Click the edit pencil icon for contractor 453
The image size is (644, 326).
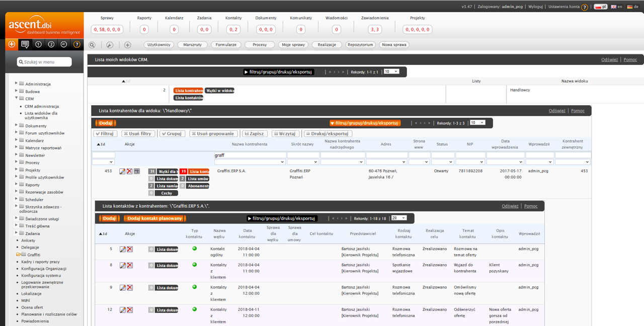122,172
